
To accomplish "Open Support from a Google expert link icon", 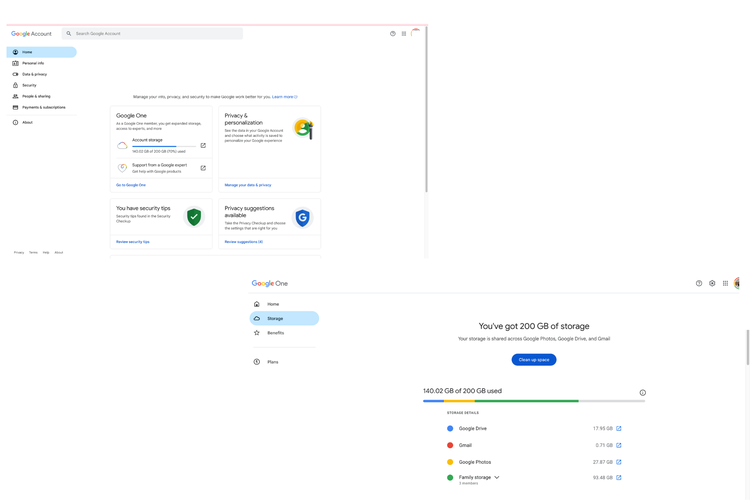I will pyautogui.click(x=203, y=168).
